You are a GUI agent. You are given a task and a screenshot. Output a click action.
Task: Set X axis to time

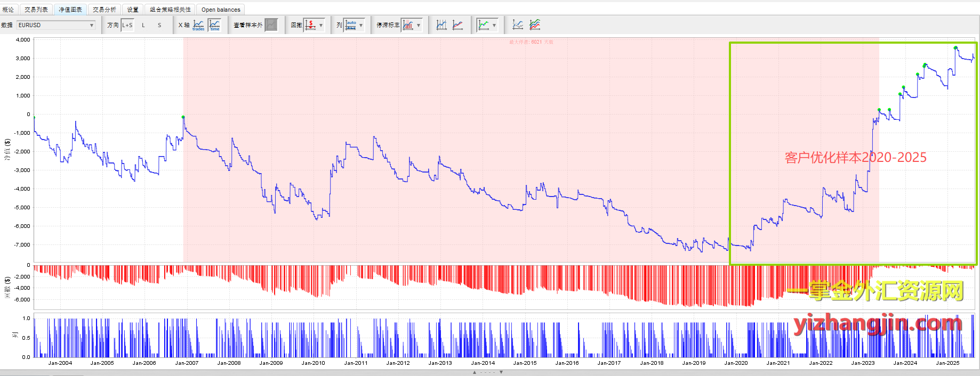point(215,25)
